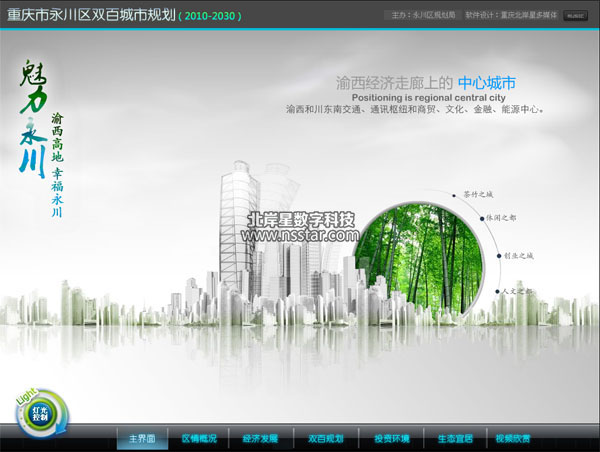Click the dot beside 人文之都
Image resolution: width=600 pixels, height=452 pixels.
pyautogui.click(x=497, y=292)
